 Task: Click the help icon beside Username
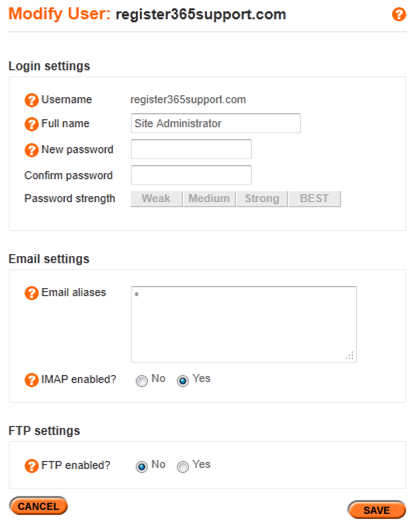click(x=32, y=100)
